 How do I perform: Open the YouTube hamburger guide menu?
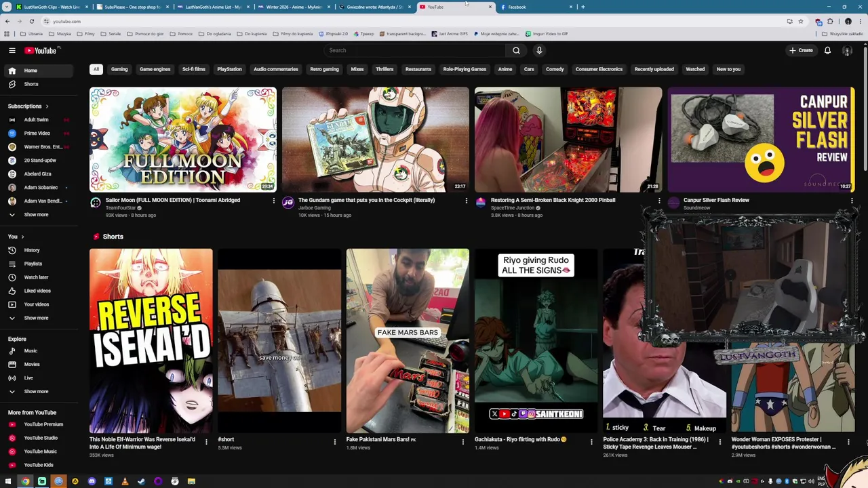pyautogui.click(x=12, y=50)
